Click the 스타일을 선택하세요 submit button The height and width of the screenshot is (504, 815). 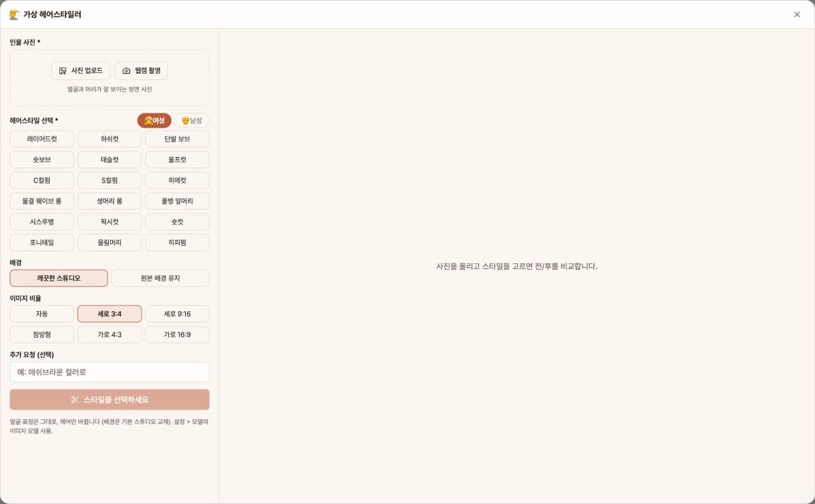[110, 400]
